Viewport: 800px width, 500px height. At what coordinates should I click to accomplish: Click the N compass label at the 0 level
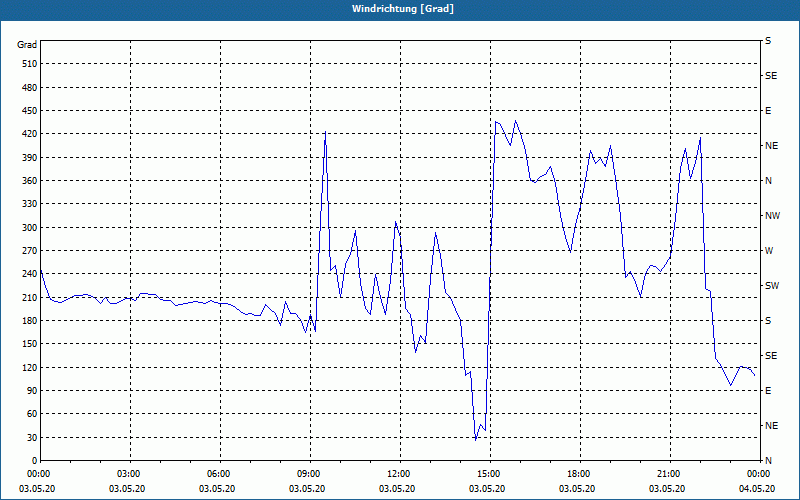coord(768,461)
